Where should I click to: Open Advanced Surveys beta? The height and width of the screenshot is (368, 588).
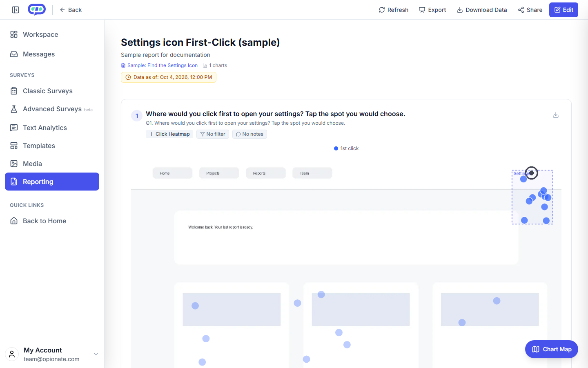coord(52,109)
